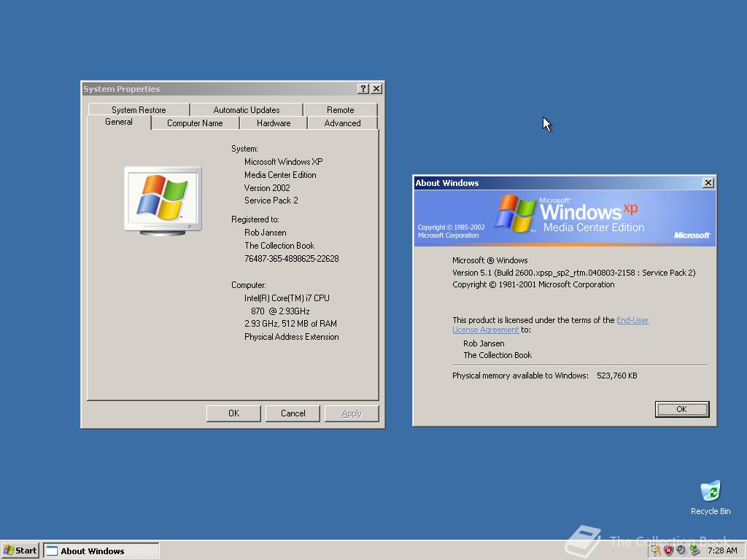Click 'Version 2002' text in System Properties

[267, 187]
